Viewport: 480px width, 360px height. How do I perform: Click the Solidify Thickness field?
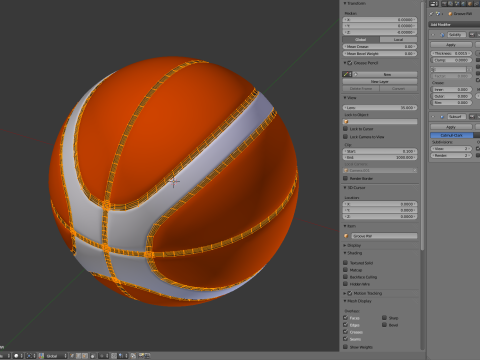tap(451, 53)
